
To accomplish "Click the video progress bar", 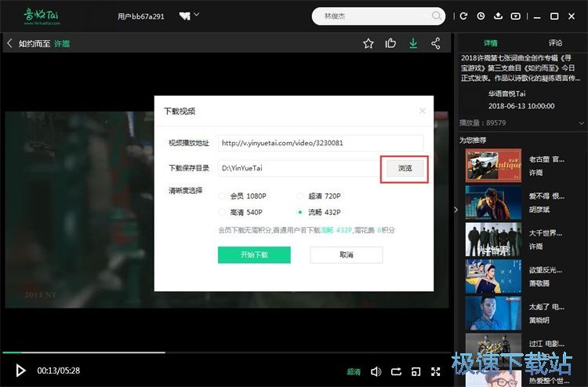I will pos(227,352).
